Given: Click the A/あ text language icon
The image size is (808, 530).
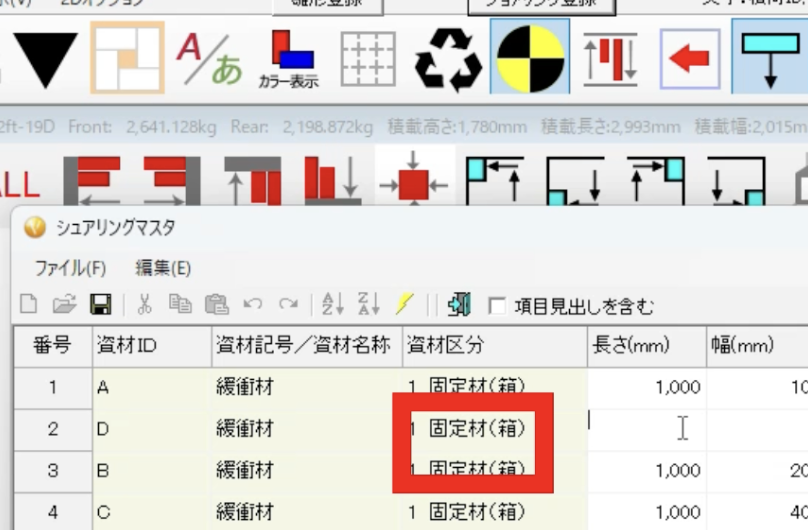Looking at the screenshot, I should pyautogui.click(x=209, y=58).
